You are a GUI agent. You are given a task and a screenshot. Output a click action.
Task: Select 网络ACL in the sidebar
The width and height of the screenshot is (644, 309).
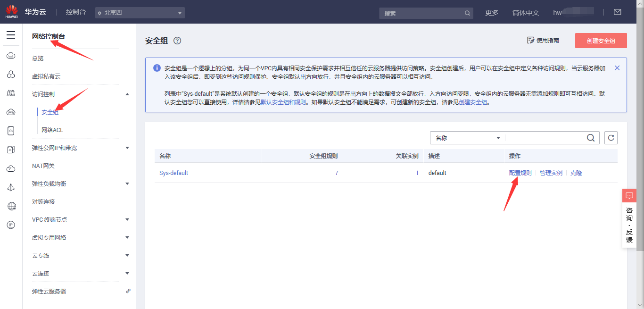point(52,130)
